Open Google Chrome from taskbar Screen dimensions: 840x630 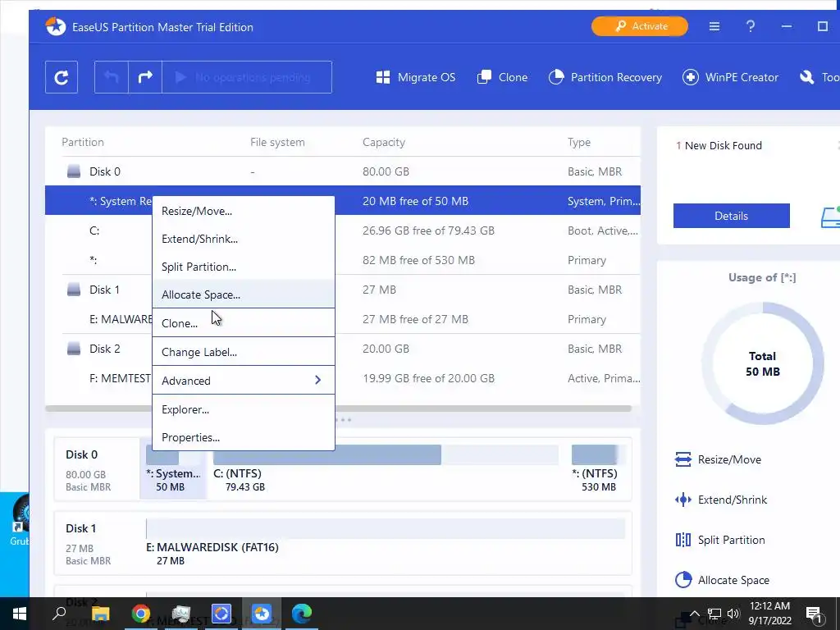tap(140, 614)
